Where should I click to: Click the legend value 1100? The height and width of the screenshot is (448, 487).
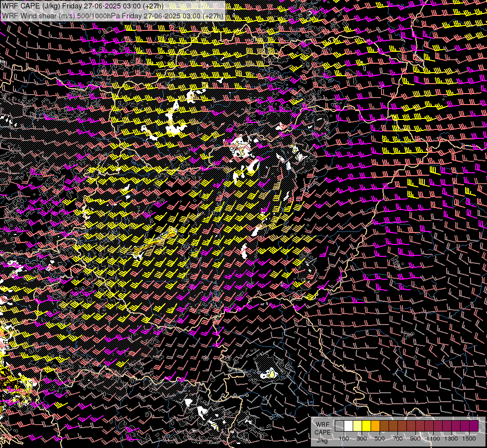433,439
